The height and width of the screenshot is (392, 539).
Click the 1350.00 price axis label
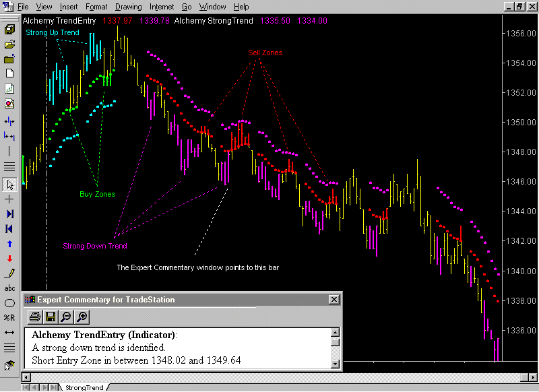tap(521, 123)
